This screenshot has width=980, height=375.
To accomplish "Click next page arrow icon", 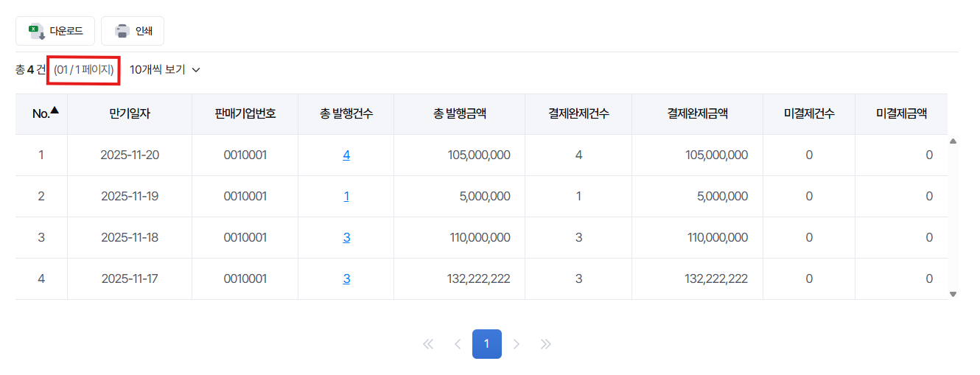I will coord(517,344).
